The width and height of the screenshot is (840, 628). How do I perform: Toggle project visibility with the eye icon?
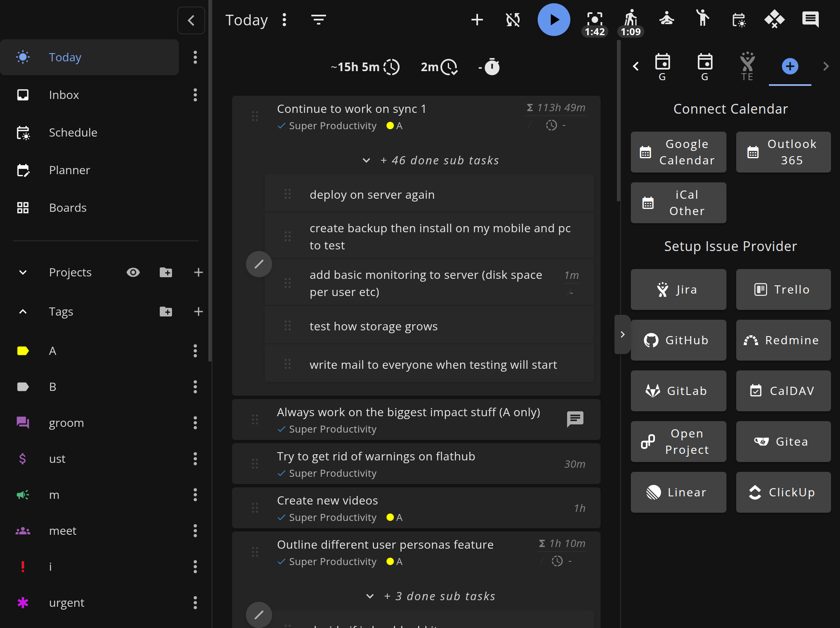(133, 272)
